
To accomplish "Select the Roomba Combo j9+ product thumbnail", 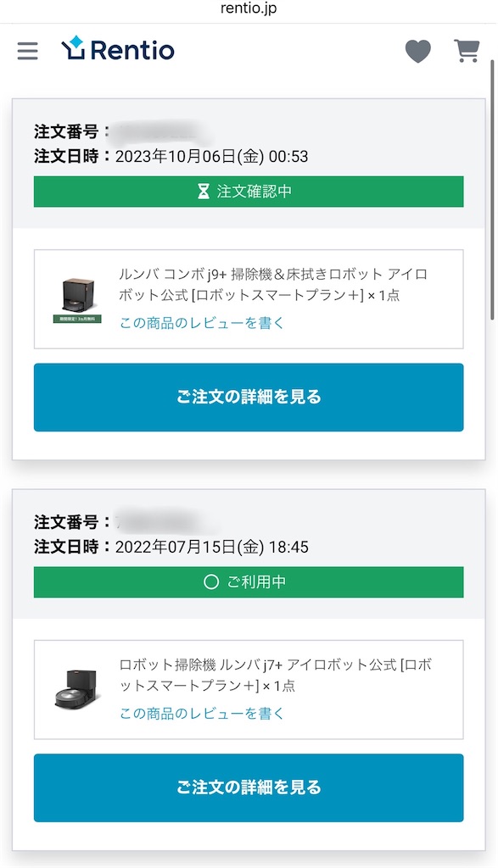I will point(75,293).
